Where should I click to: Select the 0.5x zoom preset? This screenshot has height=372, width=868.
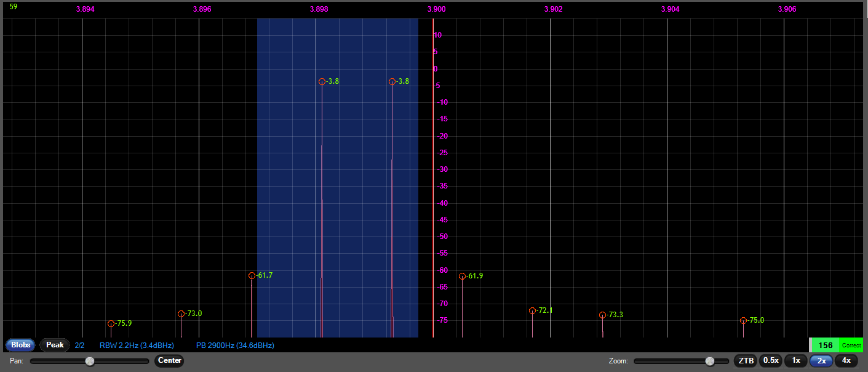pyautogui.click(x=770, y=360)
